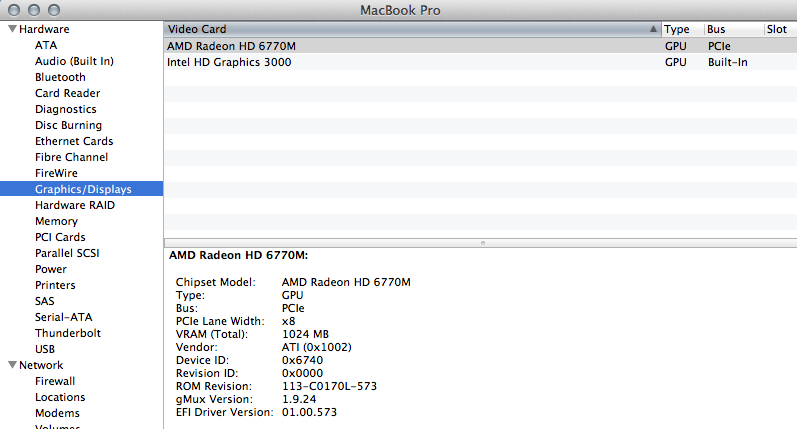
Task: Select USB in the sidebar
Action: click(45, 349)
